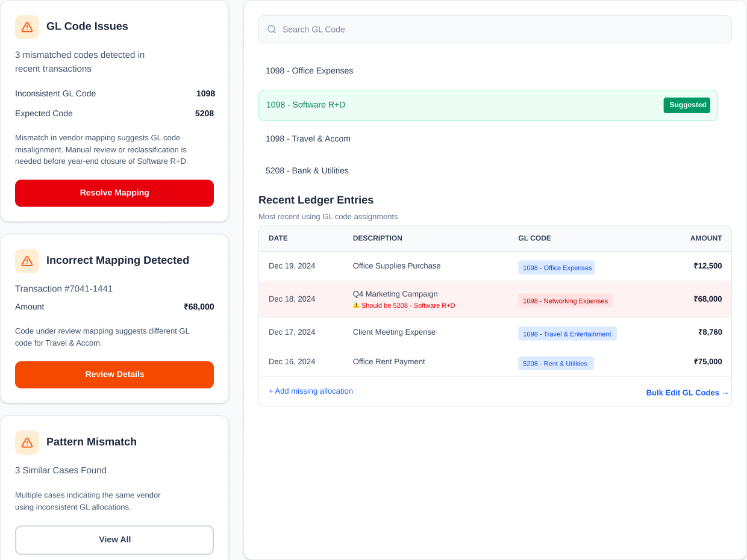
Task: Click warning icon beside 'Should be 5208' note
Action: click(x=356, y=305)
